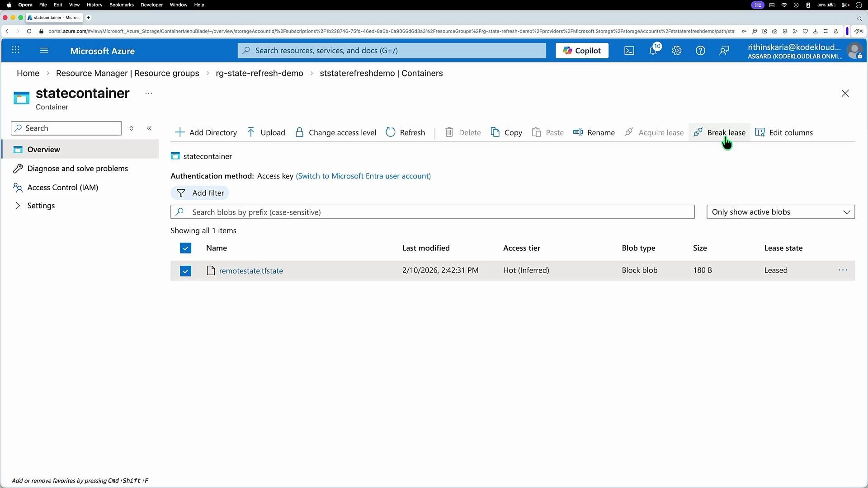Screen dimensions: 868x488
Task: Open Help and support question icon
Action: click(x=700, y=51)
